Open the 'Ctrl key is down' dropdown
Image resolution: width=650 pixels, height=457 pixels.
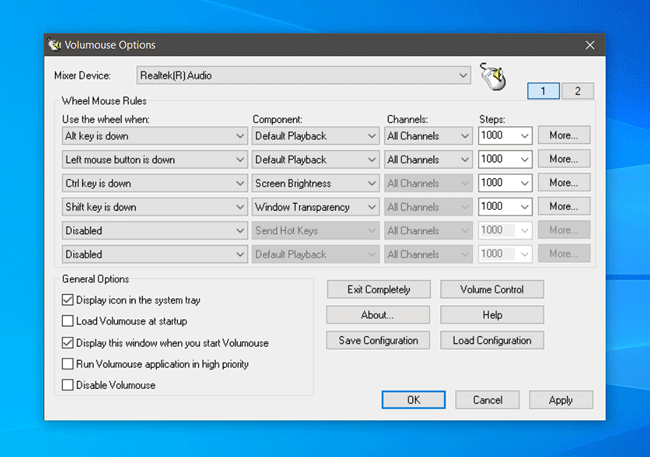[x=155, y=183]
